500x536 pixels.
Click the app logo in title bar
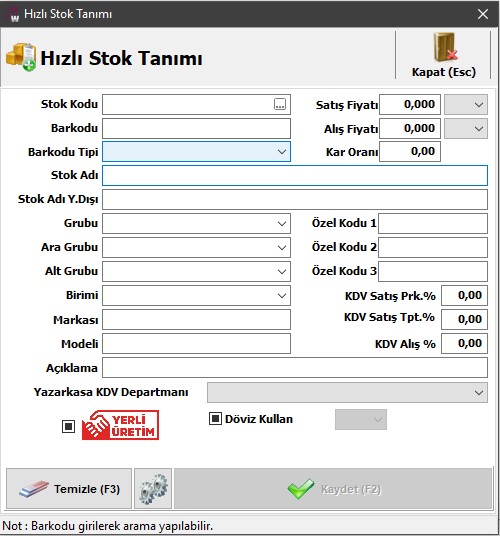(x=13, y=14)
